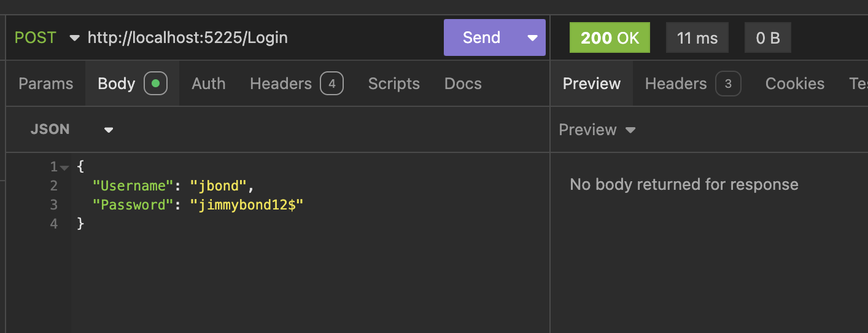Screen dimensions: 868x333
Task: Click the 200 OK status badge
Action: click(610, 37)
